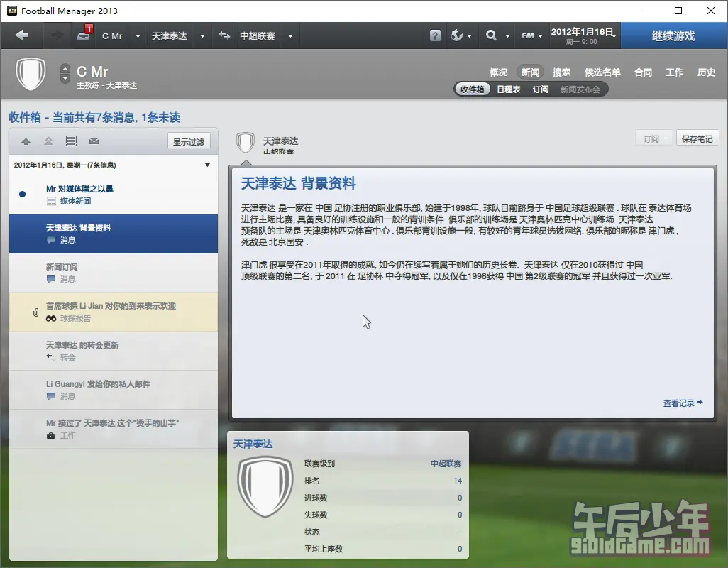Open message 新闻订阅
Screen dimensions: 728x568
pos(114,273)
